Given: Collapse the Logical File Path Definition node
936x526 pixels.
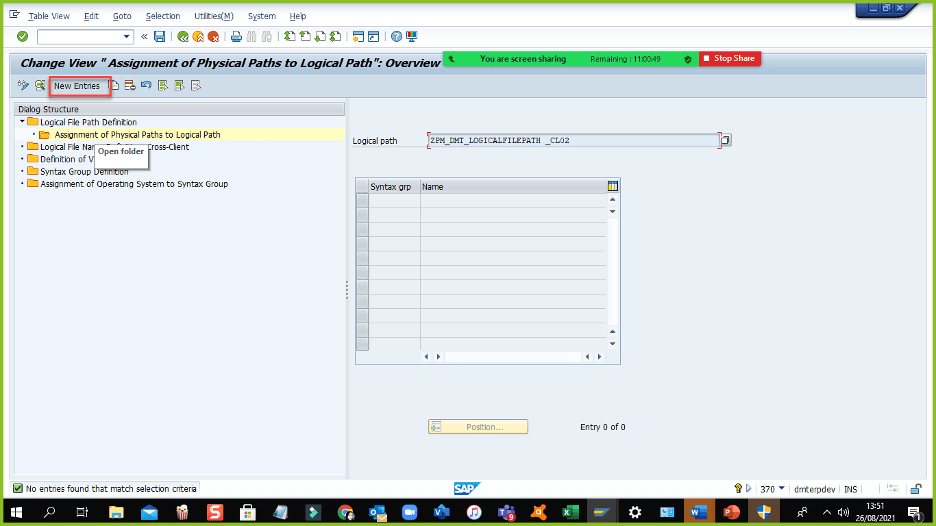Looking at the screenshot, I should 22,122.
